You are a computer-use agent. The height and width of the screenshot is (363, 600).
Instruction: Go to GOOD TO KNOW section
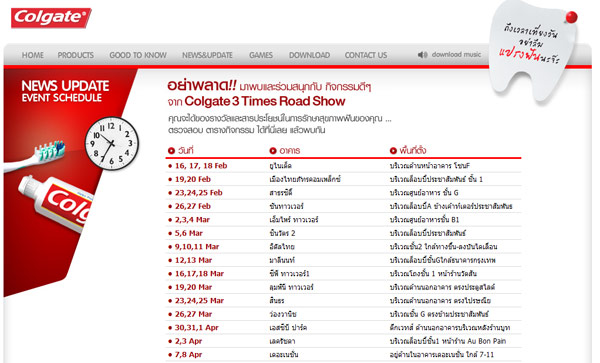138,55
